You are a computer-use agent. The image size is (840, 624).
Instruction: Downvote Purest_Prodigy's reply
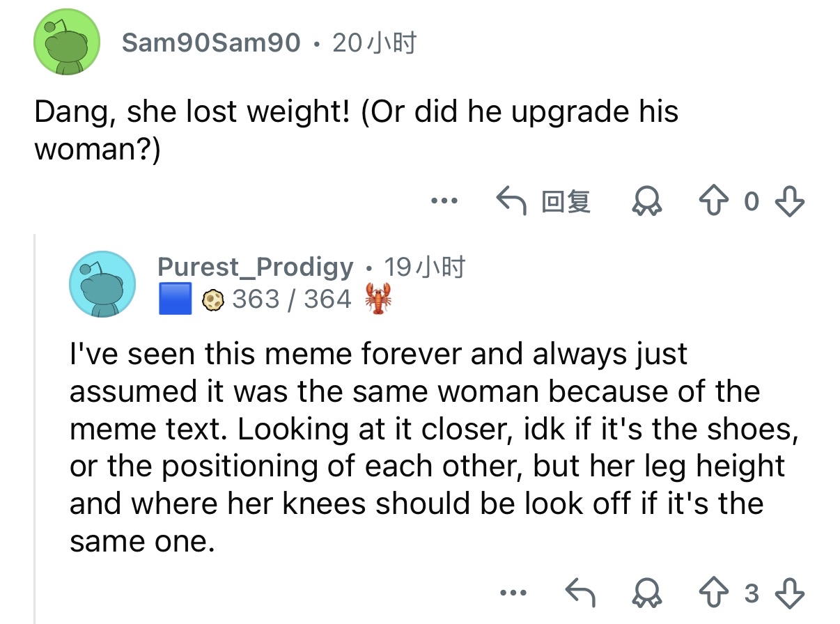point(790,593)
